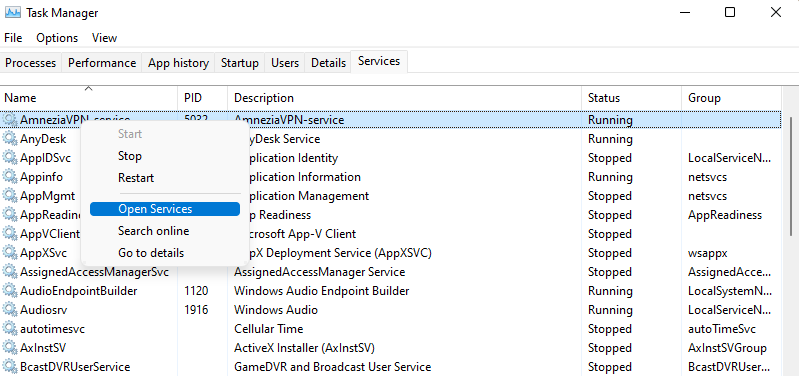Sort services by Status column header
The height and width of the screenshot is (376, 799).
click(631, 97)
